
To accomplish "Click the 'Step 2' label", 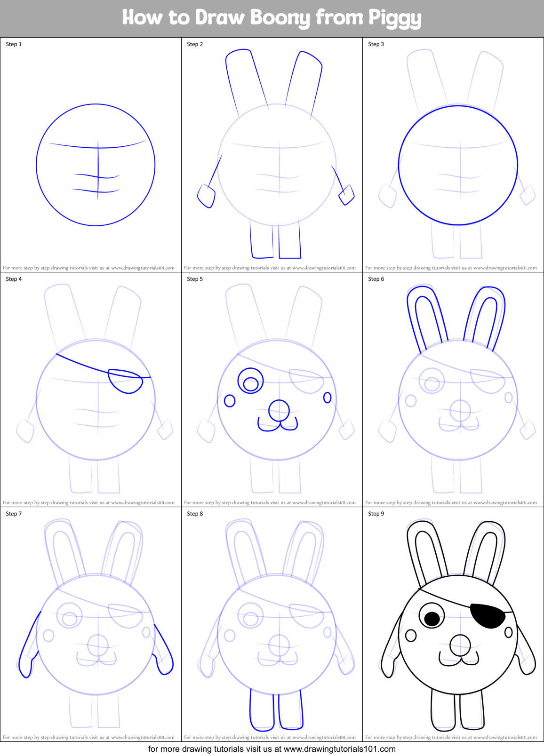I will tap(195, 44).
